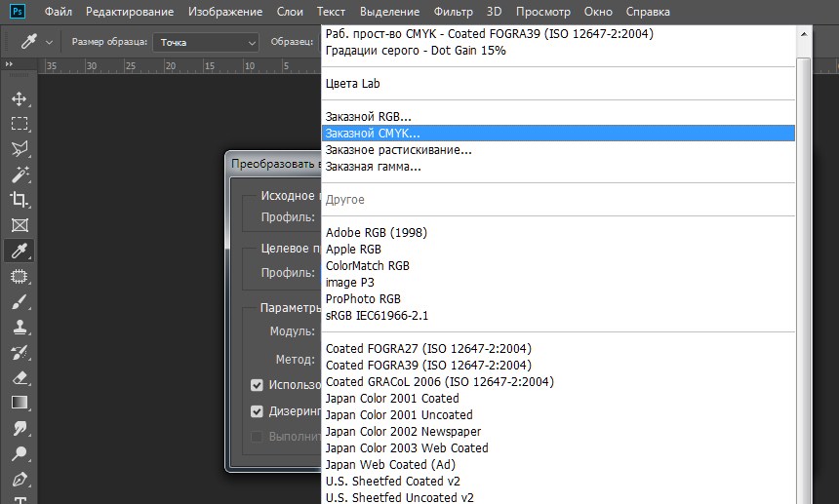Image resolution: width=839 pixels, height=504 pixels.
Task: Click the Photoshop Ps logo icon
Action: [x=18, y=11]
